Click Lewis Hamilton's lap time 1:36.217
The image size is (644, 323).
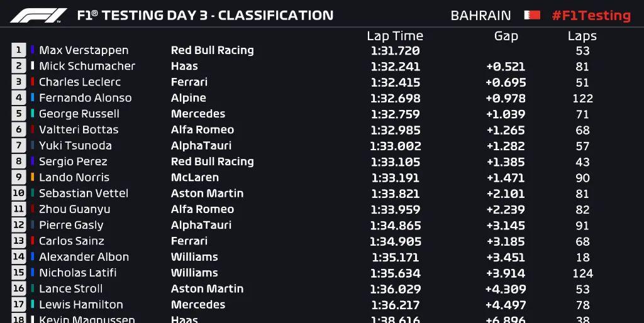[x=395, y=305]
